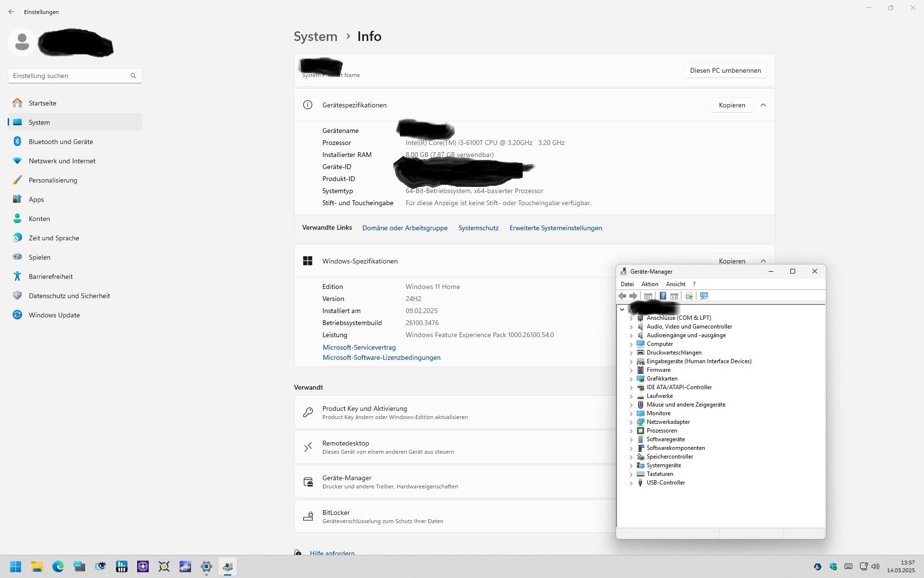Image resolution: width=924 pixels, height=578 pixels.
Task: Open the Domäne oder Arbeitsgruppe link
Action: 405,228
